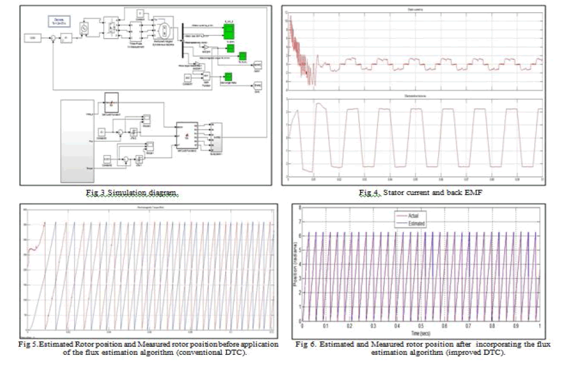Click the Estimated legend entry in Fig 6
Image resolution: width=588 pixels, height=378 pixels.
(416, 223)
